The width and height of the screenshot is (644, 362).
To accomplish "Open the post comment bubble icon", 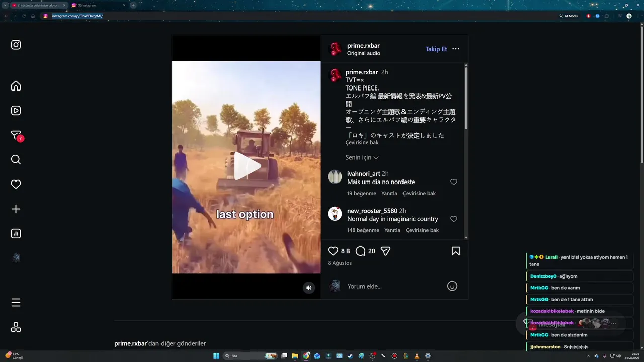I will coord(361,251).
